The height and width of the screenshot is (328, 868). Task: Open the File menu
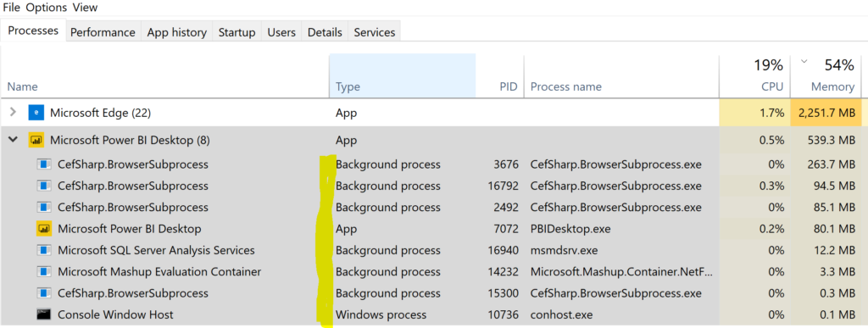(x=12, y=7)
